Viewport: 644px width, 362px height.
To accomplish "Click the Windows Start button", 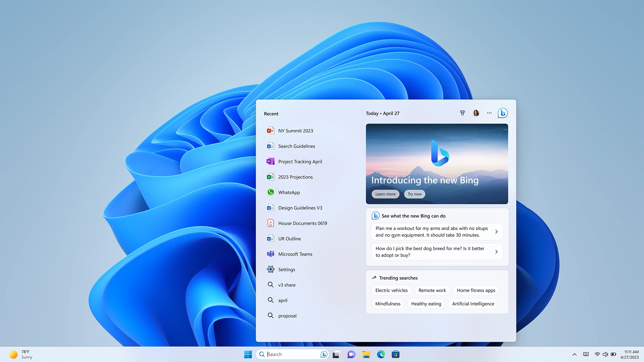I will point(247,354).
